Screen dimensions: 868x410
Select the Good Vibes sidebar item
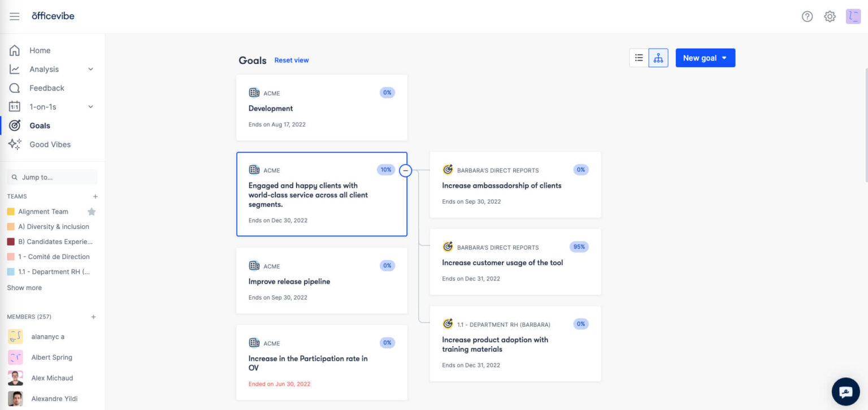click(x=50, y=144)
